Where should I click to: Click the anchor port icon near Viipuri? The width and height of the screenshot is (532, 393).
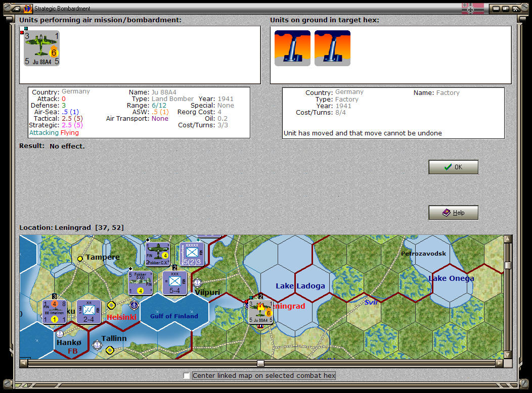tap(197, 283)
